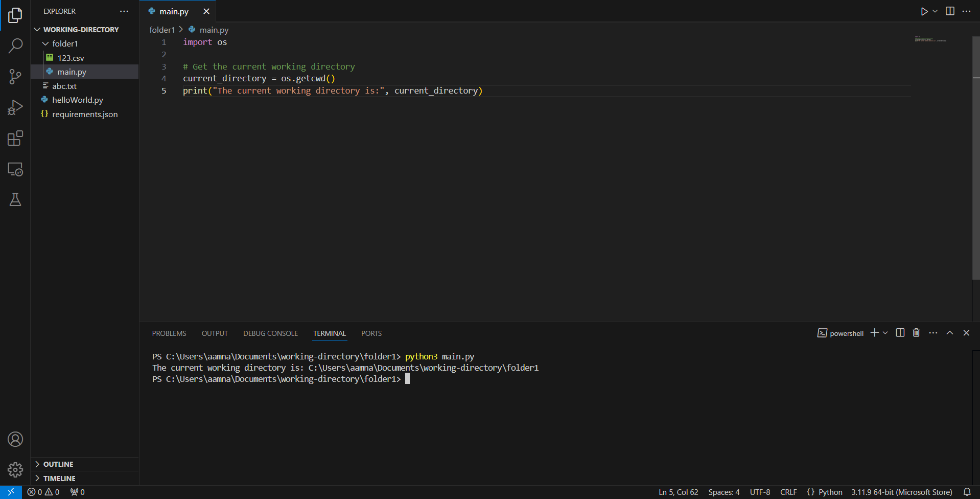Screen dimensions: 980x499
Task: Kill the terminal with the trash icon
Action: coord(915,333)
